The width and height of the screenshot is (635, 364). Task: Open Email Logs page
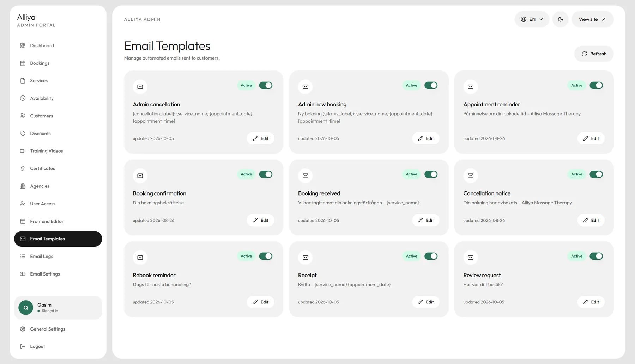click(58, 256)
